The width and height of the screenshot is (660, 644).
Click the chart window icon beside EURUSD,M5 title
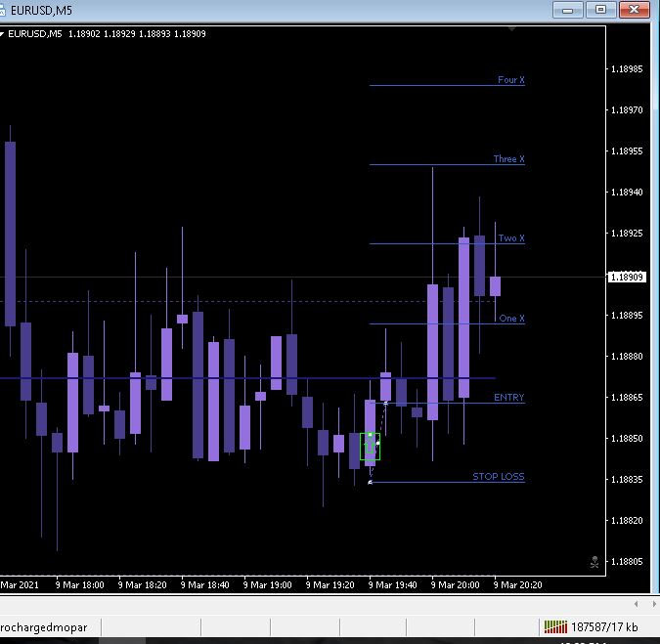tap(2, 11)
